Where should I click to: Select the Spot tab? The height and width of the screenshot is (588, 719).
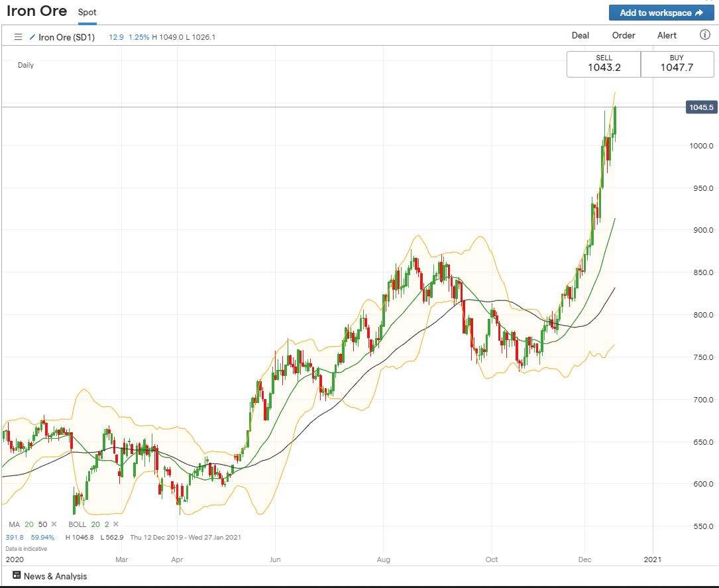click(87, 13)
